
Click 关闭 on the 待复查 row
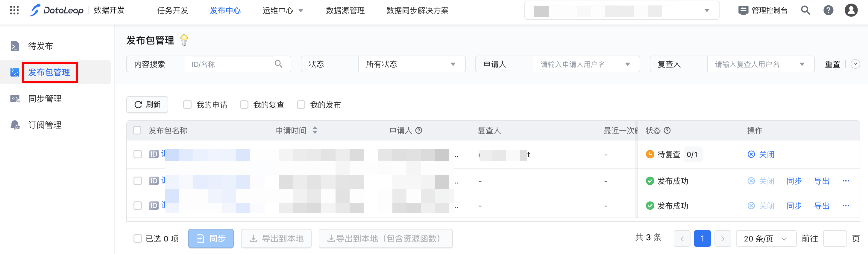point(761,154)
